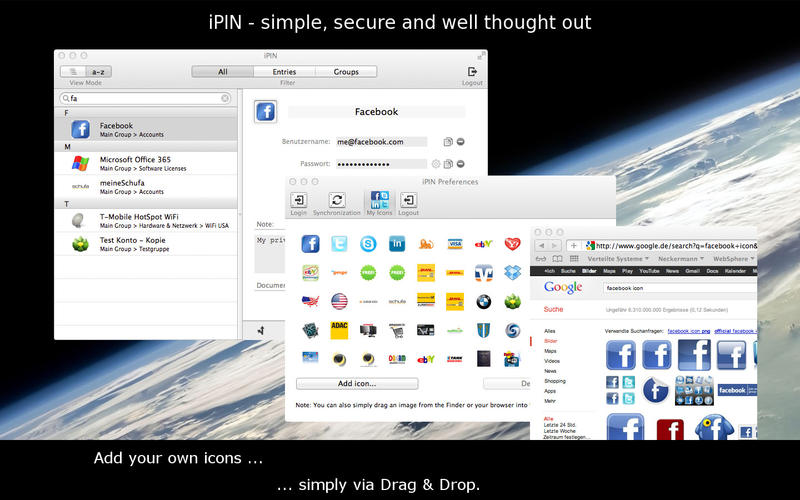Click the Facebook title field in the detail pane
The image size is (800, 500).
pos(377,112)
